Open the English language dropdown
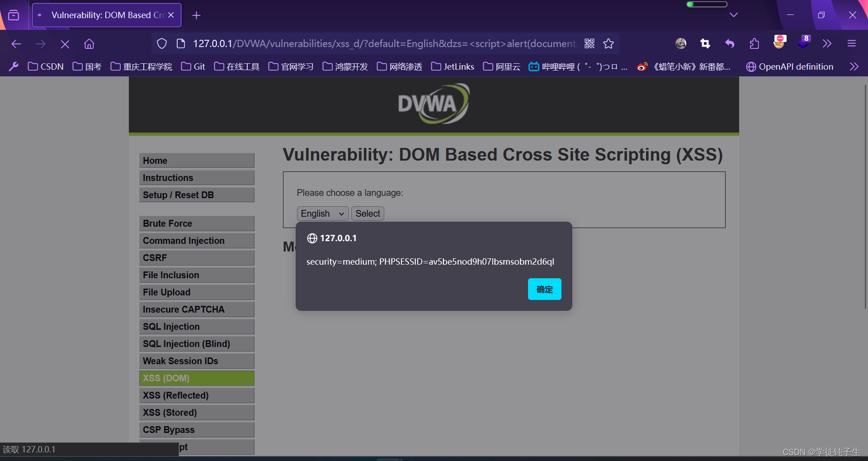 click(x=323, y=214)
